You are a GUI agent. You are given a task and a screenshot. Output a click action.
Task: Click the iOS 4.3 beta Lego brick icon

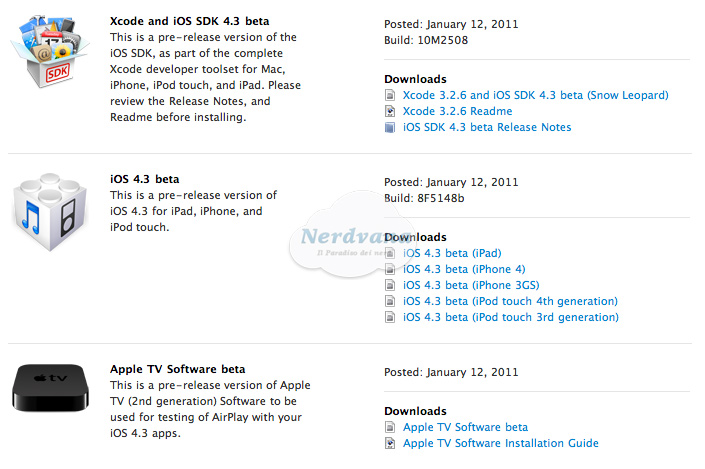[50, 211]
